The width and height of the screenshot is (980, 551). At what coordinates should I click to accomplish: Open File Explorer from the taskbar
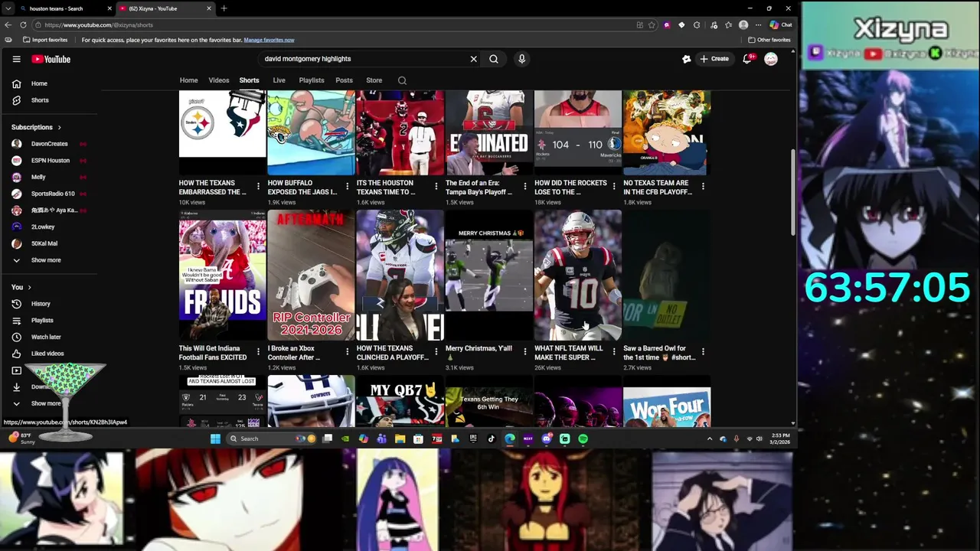pyautogui.click(x=400, y=439)
